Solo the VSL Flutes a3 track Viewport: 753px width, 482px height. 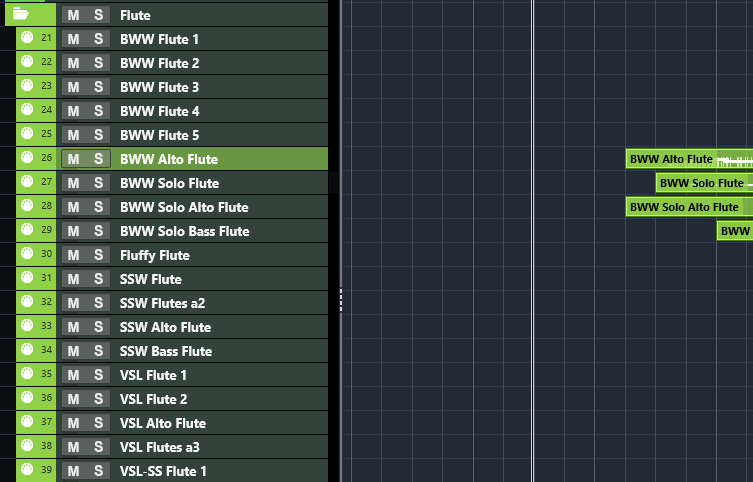pos(98,447)
